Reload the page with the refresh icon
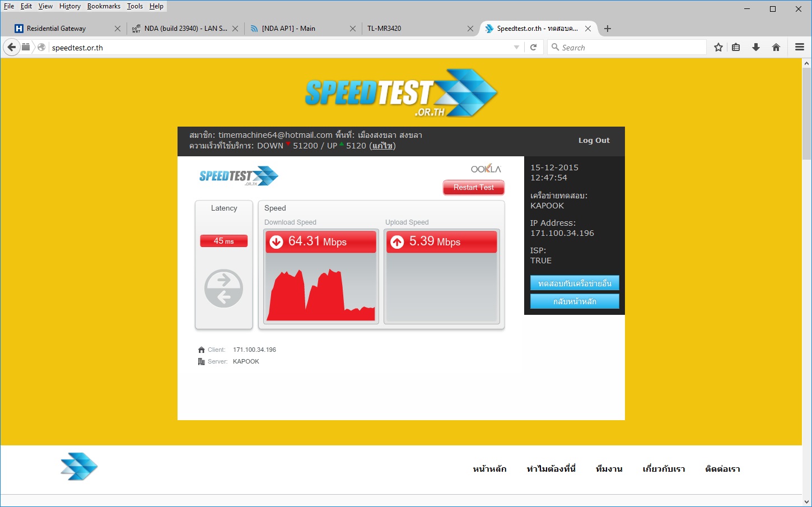The image size is (812, 507). point(534,48)
